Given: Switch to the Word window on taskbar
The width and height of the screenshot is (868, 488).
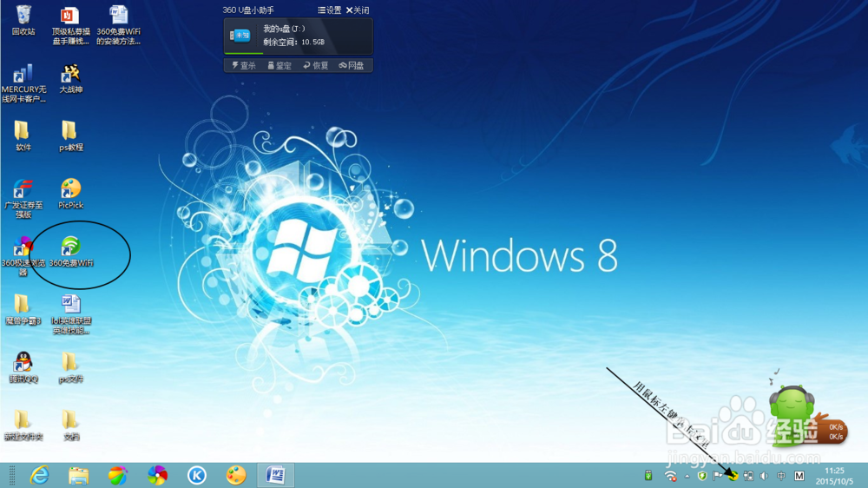Looking at the screenshot, I should point(276,475).
